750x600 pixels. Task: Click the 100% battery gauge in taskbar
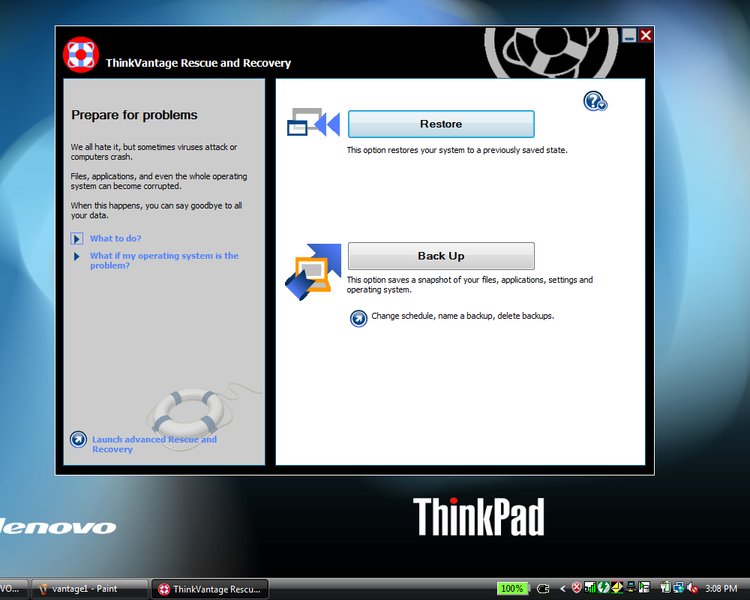pyautogui.click(x=512, y=589)
